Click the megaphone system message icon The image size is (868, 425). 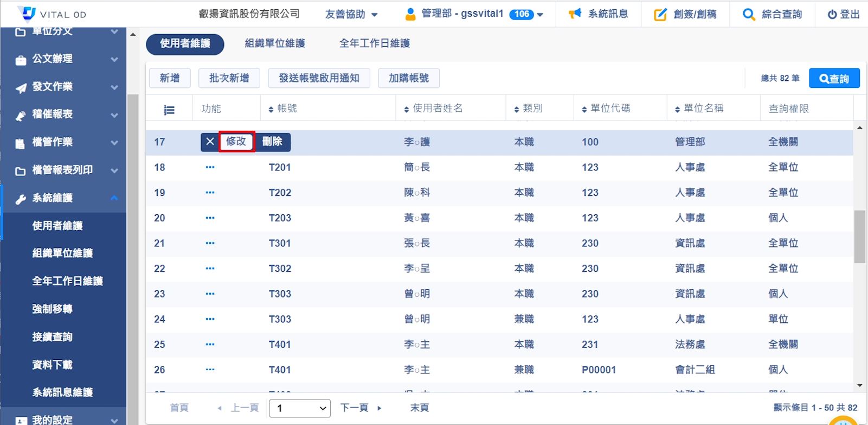575,14
